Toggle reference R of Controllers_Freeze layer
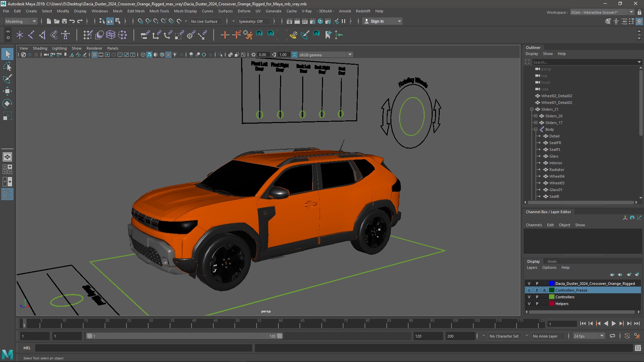 544,290
